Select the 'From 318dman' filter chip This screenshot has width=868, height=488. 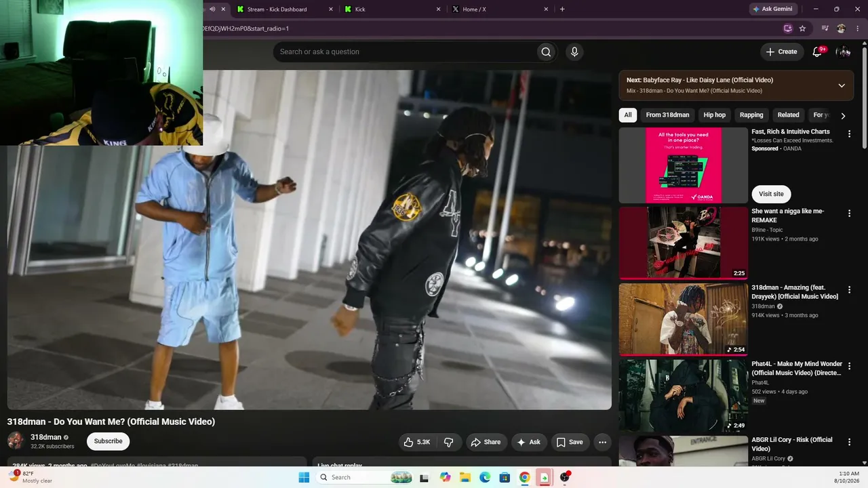coord(667,115)
